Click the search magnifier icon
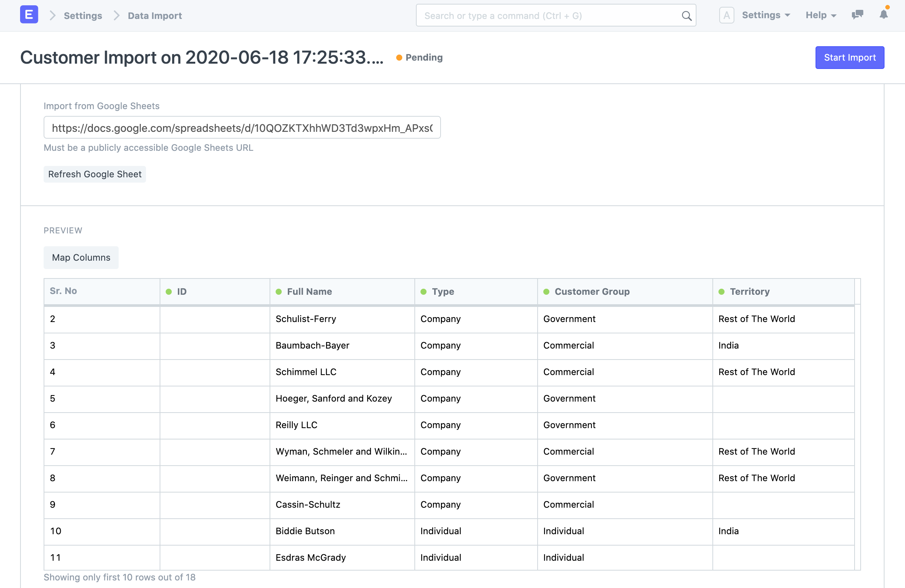 pos(686,16)
